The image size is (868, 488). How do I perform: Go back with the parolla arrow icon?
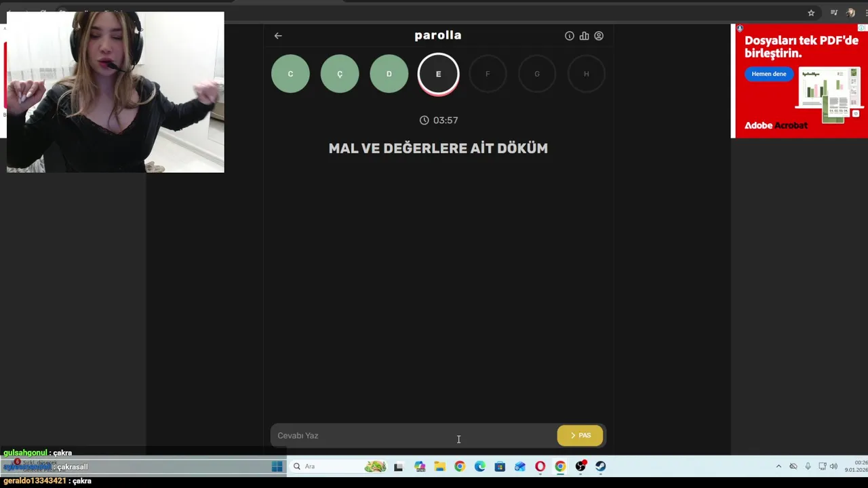[x=278, y=36]
